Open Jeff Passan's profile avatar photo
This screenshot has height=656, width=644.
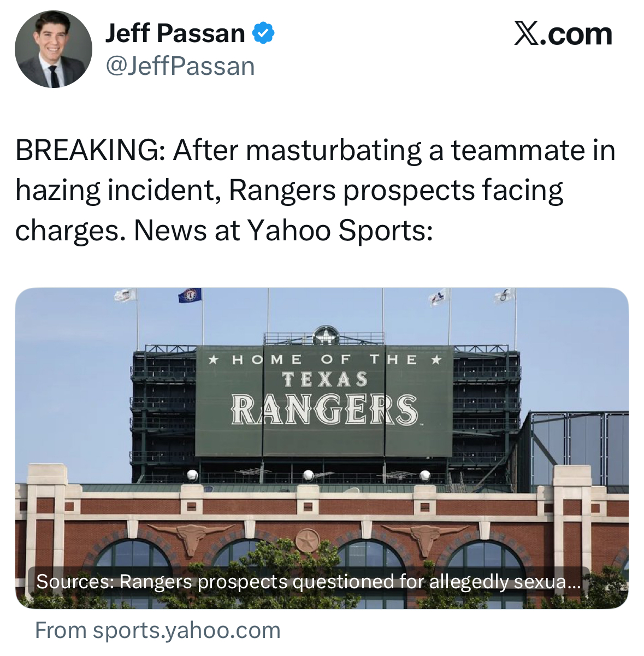tap(54, 50)
